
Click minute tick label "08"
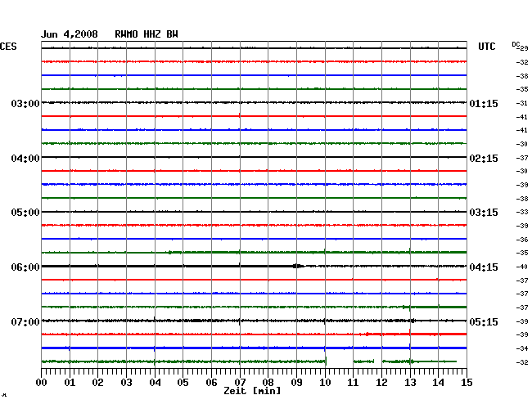point(268,383)
